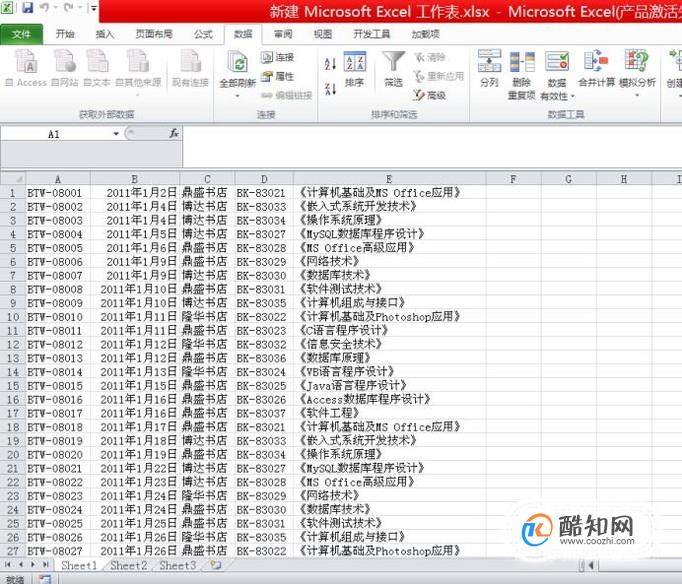Open Customize Quick Access Toolbar dropdown
The image size is (682, 584).
pos(93,8)
